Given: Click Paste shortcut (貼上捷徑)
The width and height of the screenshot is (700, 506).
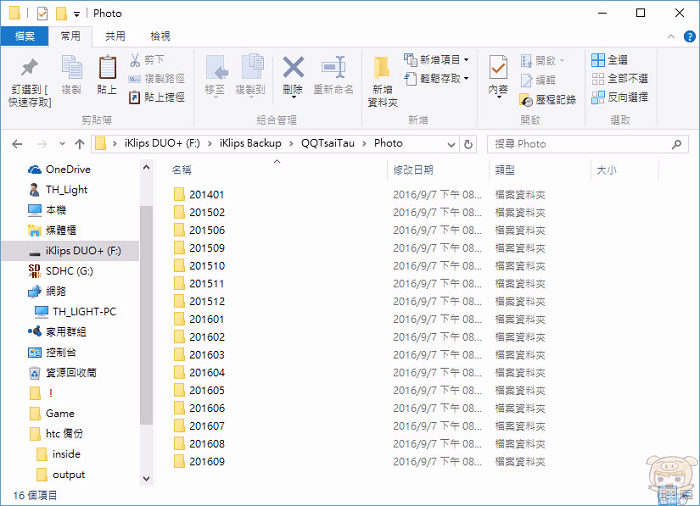Looking at the screenshot, I should (x=157, y=97).
